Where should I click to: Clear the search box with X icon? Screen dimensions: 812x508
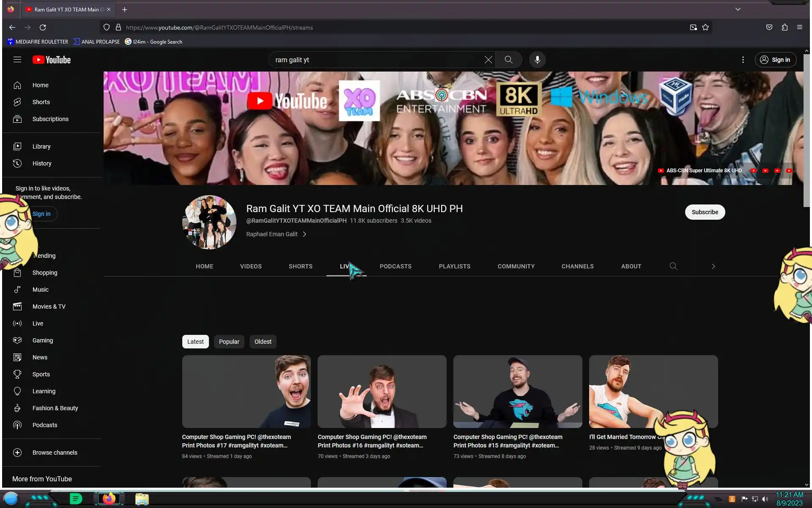point(488,60)
